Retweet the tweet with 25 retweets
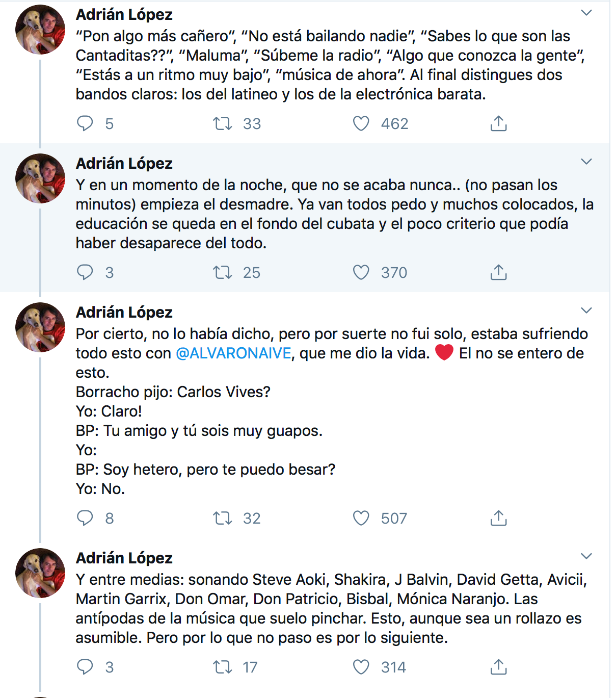Viewport: 616px width, 698px height. coord(223,272)
